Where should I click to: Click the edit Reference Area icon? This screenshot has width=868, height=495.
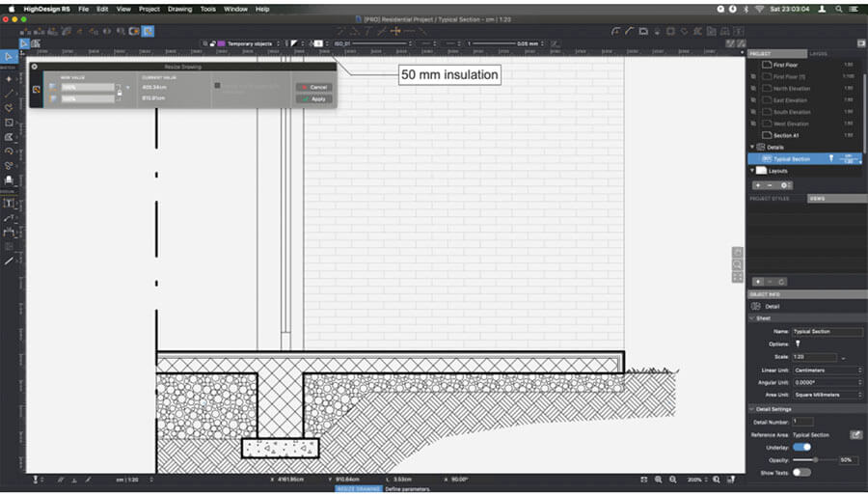[x=854, y=435]
